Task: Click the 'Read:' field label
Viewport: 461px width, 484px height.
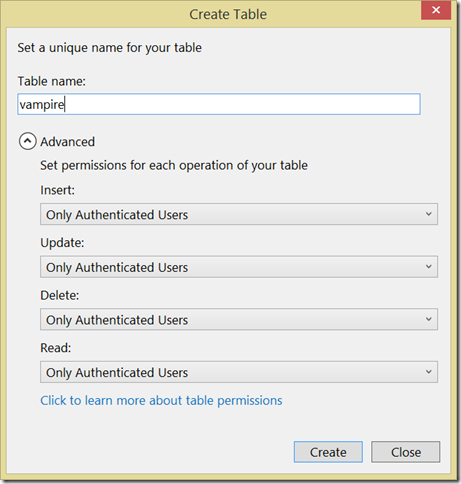Action: pyautogui.click(x=56, y=348)
